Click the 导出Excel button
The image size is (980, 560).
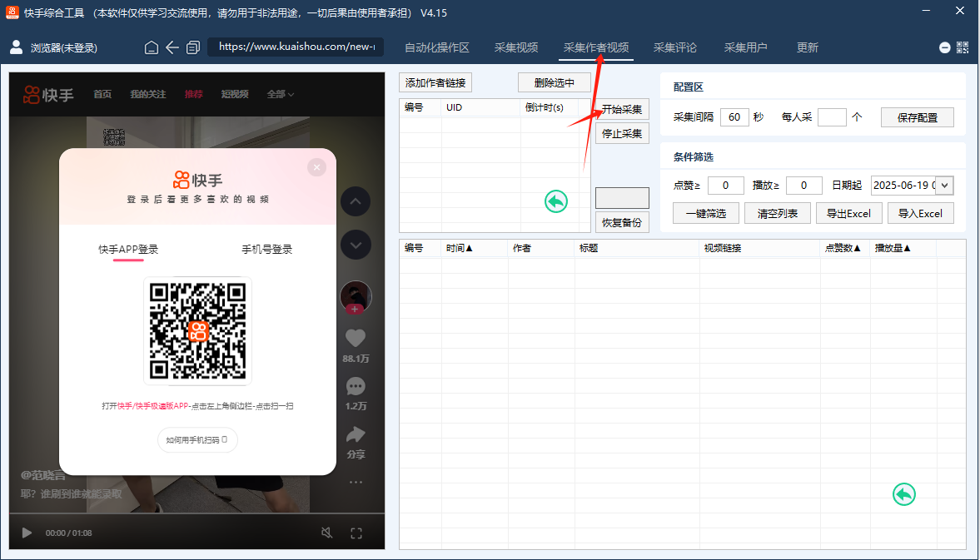(x=848, y=214)
